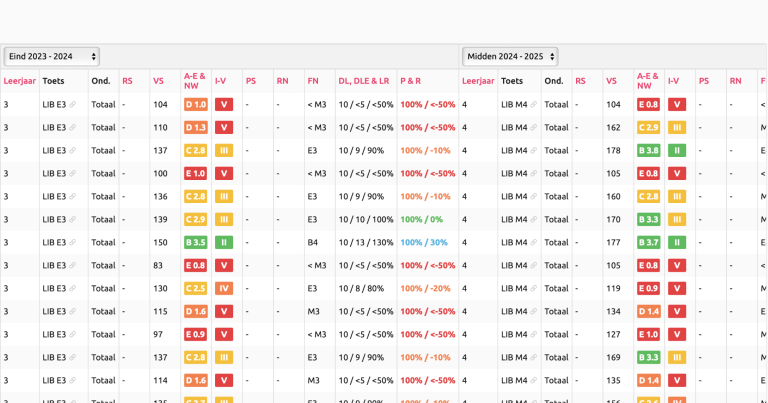Click the green "100% / 0%" value

click(x=421, y=220)
